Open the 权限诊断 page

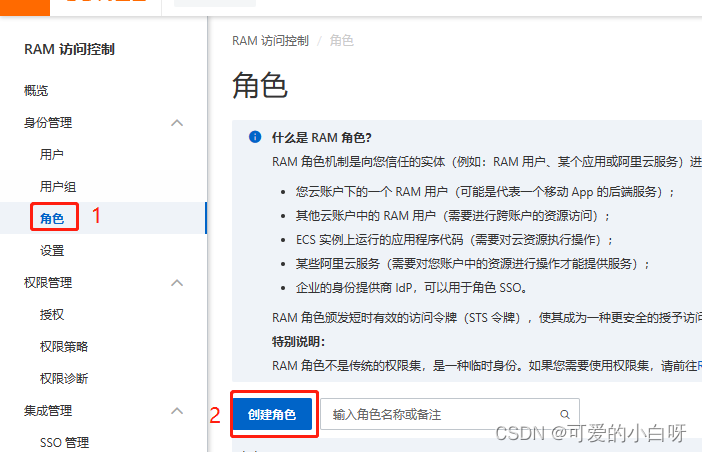pos(64,379)
